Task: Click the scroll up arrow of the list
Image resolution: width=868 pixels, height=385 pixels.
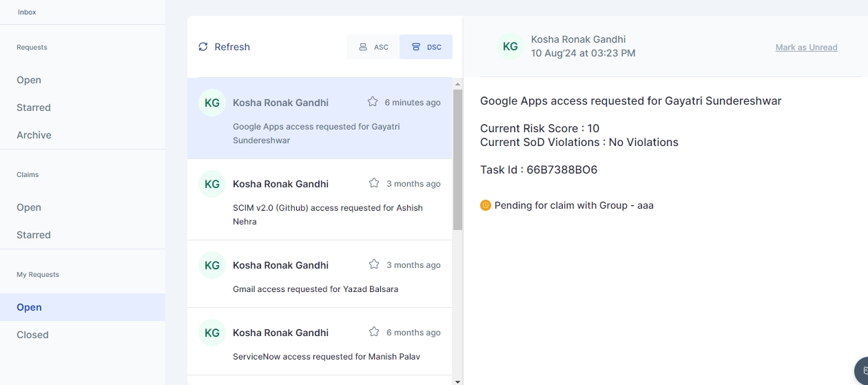Action: click(457, 83)
